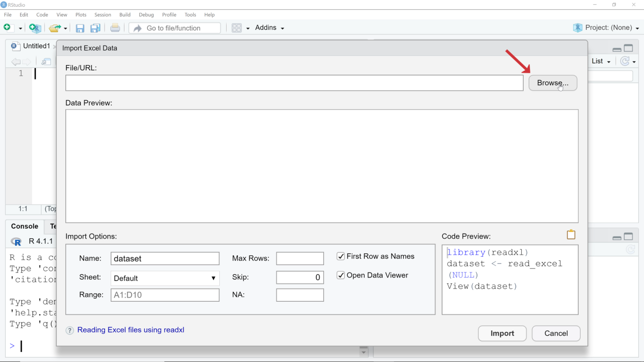Click the editor forward navigation arrow
The height and width of the screenshot is (362, 644).
pyautogui.click(x=26, y=62)
